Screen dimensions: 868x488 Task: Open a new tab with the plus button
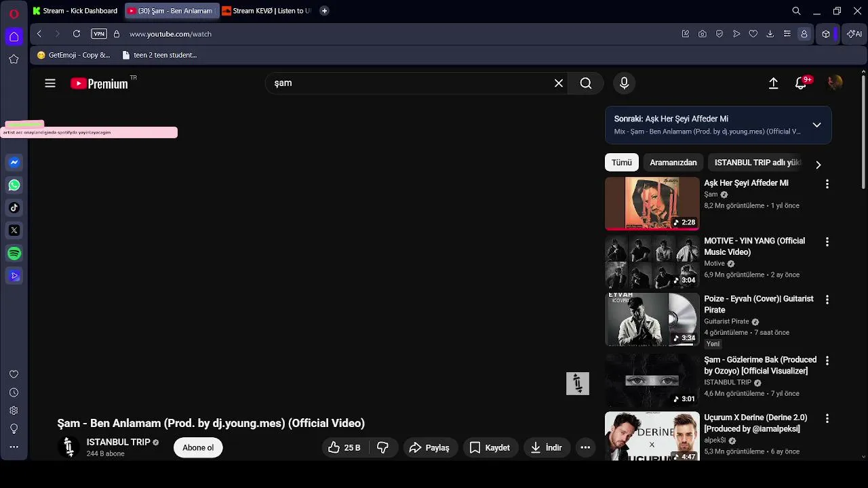(324, 11)
